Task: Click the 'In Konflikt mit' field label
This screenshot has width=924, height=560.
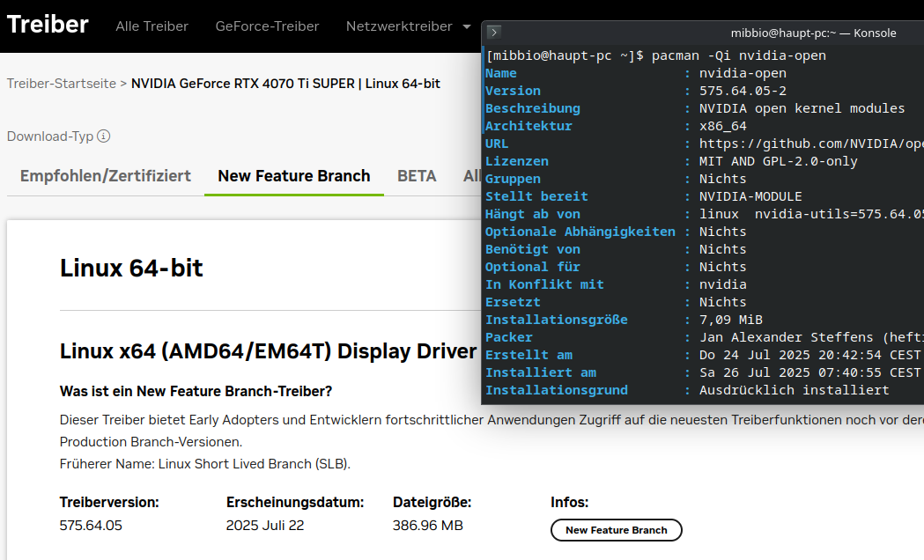Action: tap(544, 284)
